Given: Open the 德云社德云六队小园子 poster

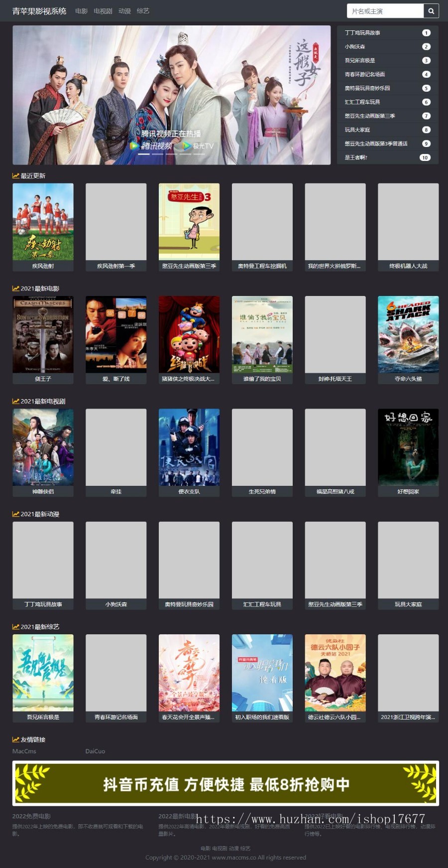Looking at the screenshot, I should [335, 673].
